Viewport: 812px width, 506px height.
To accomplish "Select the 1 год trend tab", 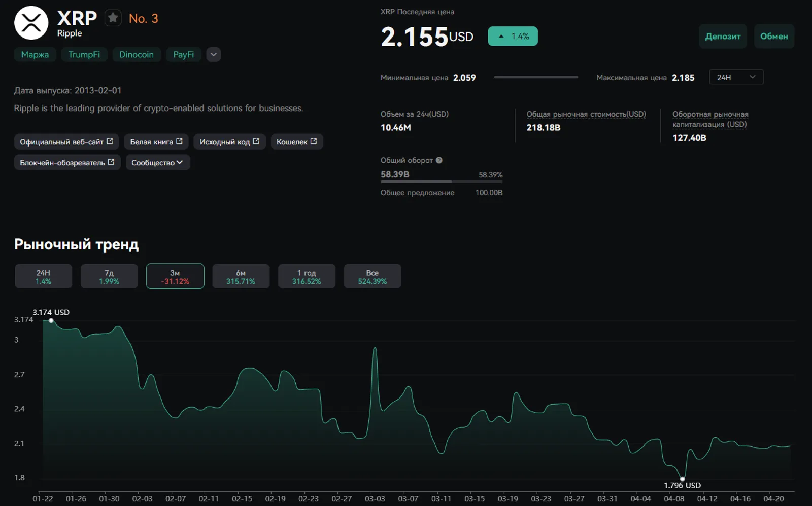I will click(307, 276).
